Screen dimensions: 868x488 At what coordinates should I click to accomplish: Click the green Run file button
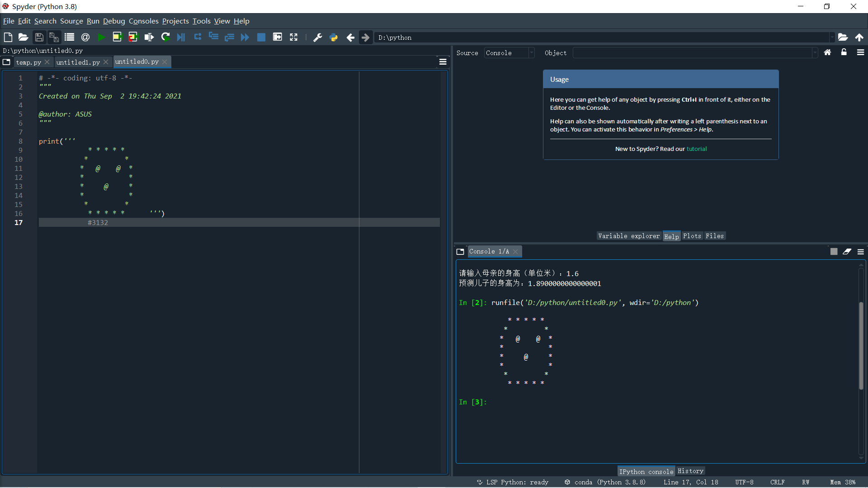pyautogui.click(x=101, y=38)
